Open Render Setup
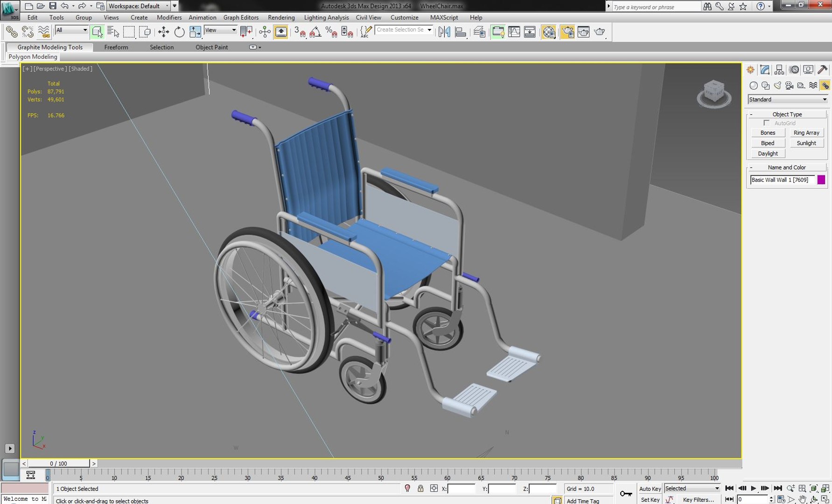This screenshot has width=832, height=504. (567, 32)
